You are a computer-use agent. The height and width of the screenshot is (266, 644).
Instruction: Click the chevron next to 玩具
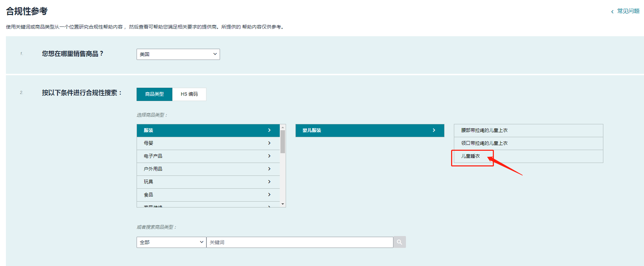pyautogui.click(x=269, y=182)
